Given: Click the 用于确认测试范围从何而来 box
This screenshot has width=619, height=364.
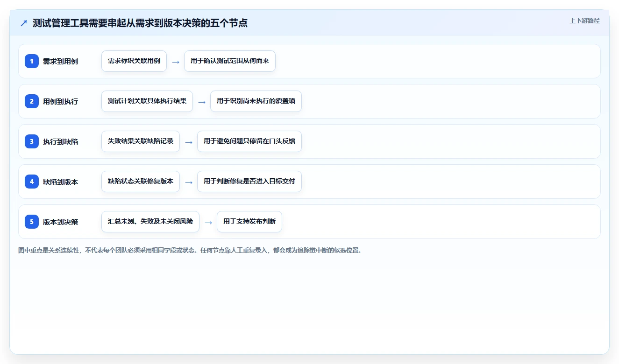Looking at the screenshot, I should click(230, 61).
